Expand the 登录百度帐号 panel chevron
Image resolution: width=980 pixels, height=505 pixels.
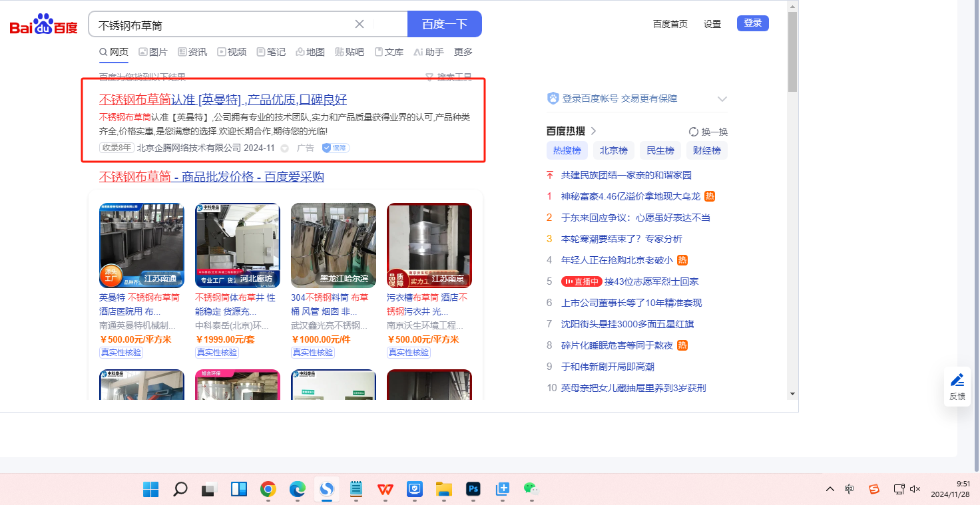coord(722,99)
